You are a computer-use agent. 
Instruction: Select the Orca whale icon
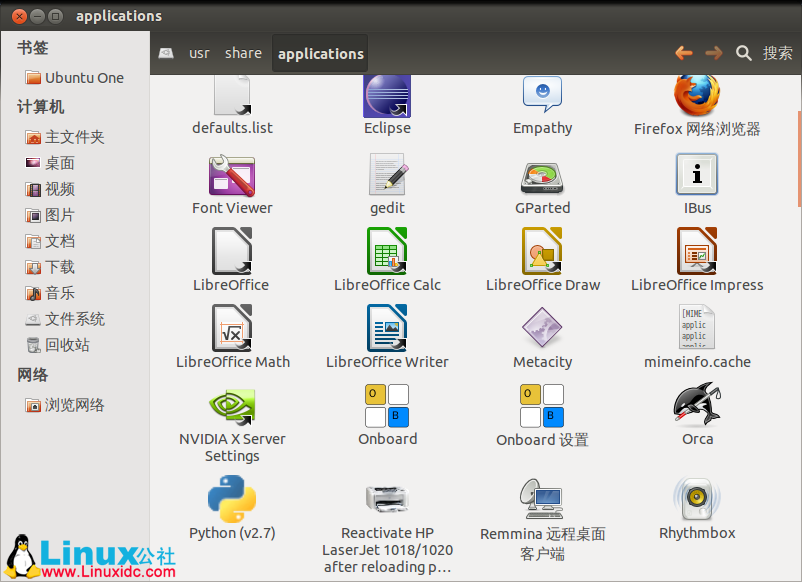[x=697, y=404]
